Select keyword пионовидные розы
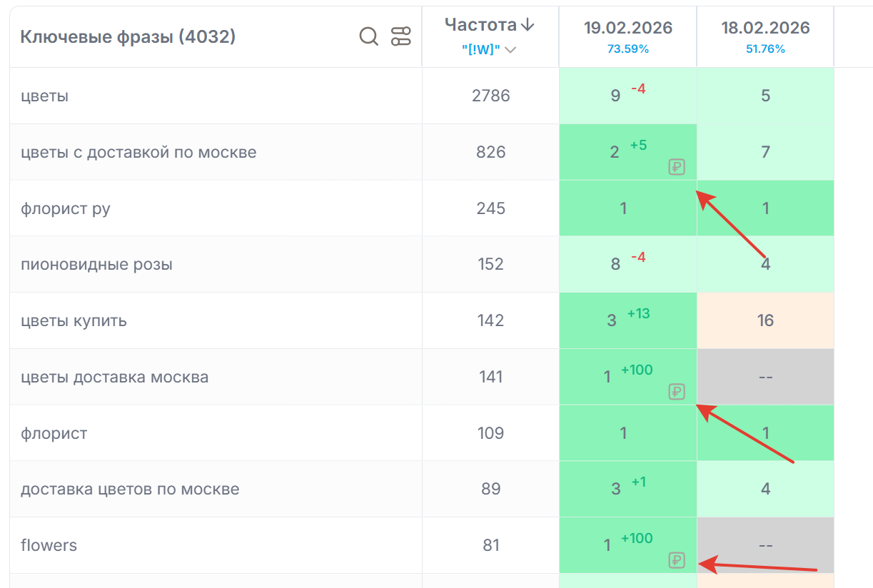 pyautogui.click(x=96, y=265)
